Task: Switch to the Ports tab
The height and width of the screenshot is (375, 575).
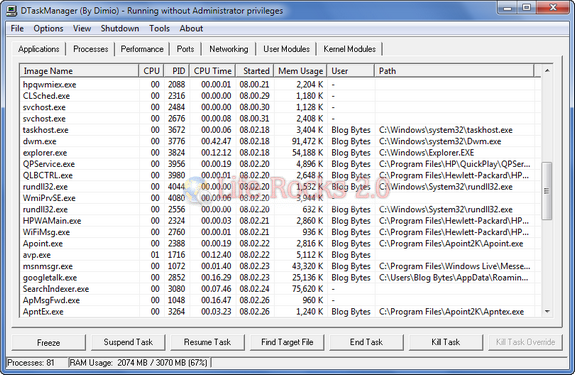Action: click(185, 49)
